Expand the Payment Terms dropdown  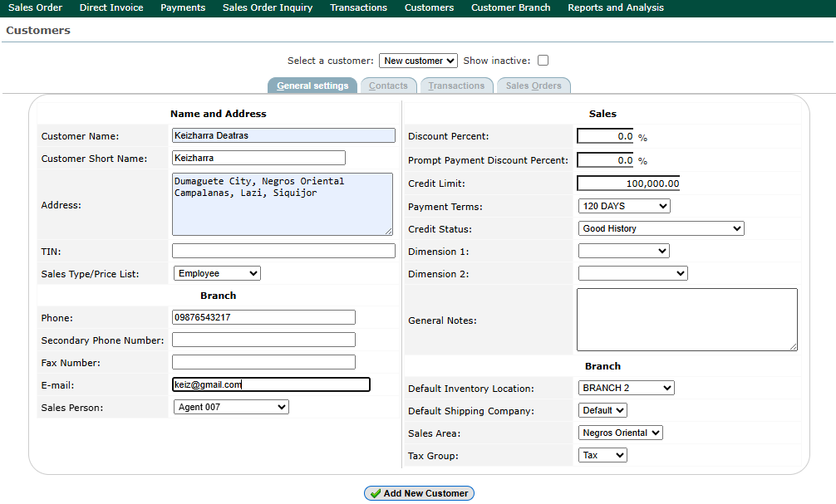pos(624,206)
